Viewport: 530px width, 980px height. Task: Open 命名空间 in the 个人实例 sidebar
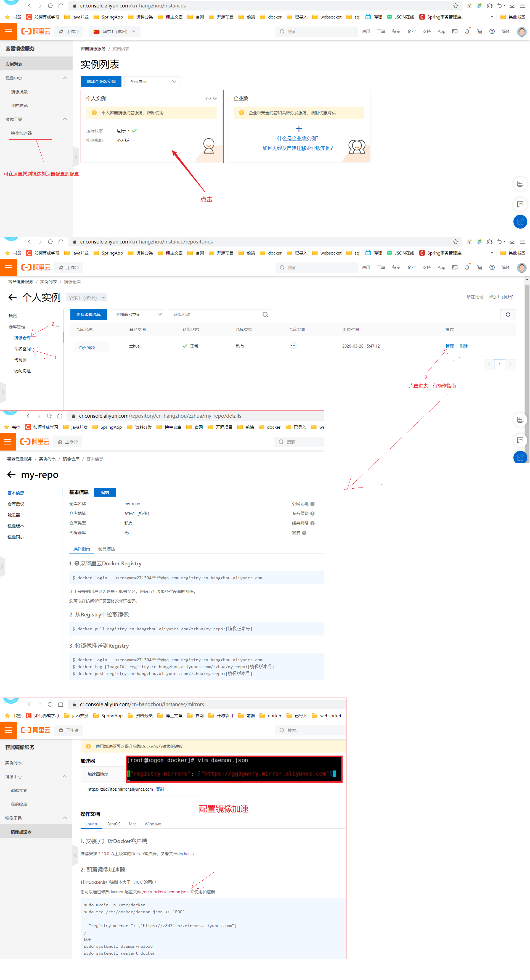click(22, 348)
